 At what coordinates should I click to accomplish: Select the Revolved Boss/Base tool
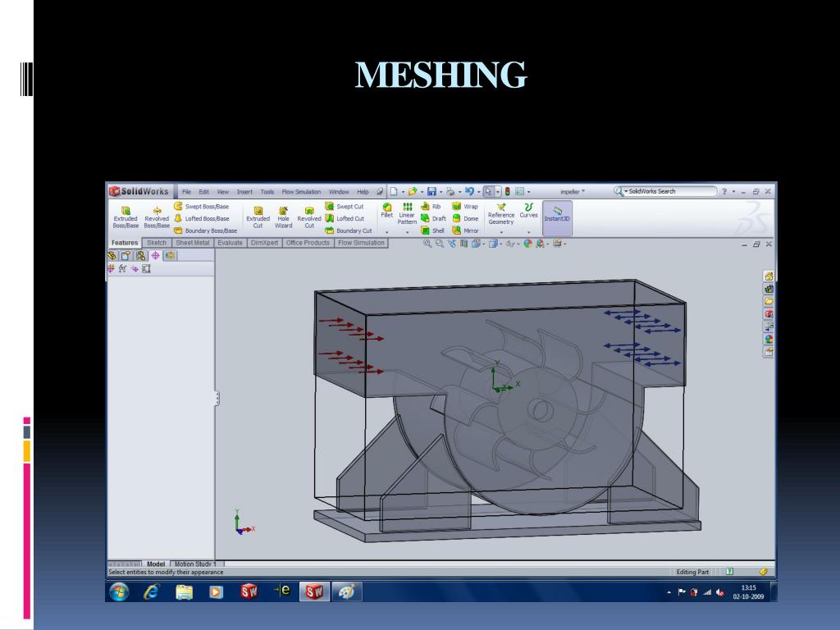(157, 217)
